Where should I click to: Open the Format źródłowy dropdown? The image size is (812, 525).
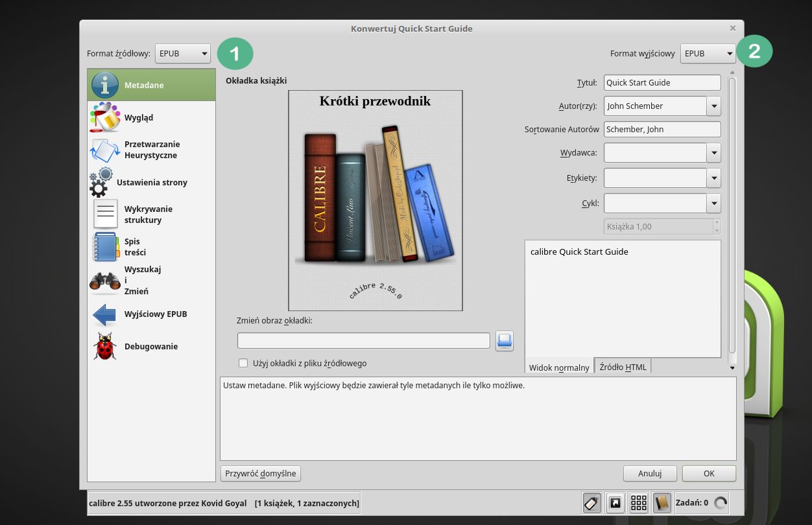tap(183, 54)
